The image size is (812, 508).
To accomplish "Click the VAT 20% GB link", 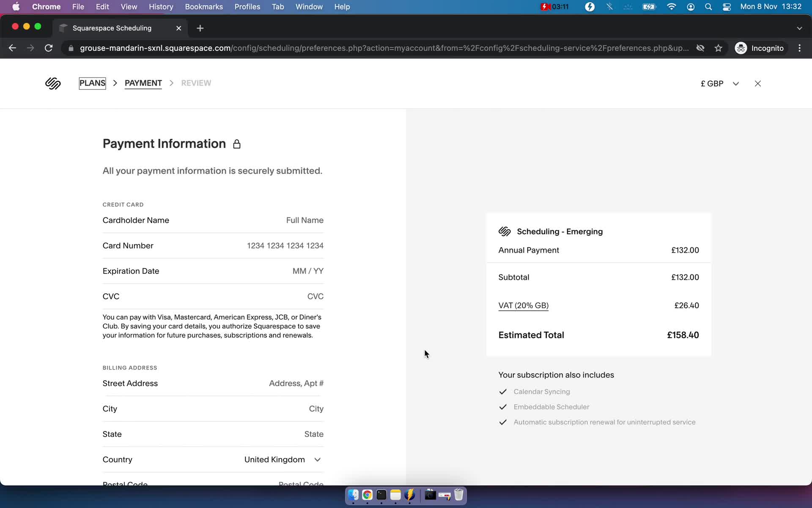I will (523, 305).
